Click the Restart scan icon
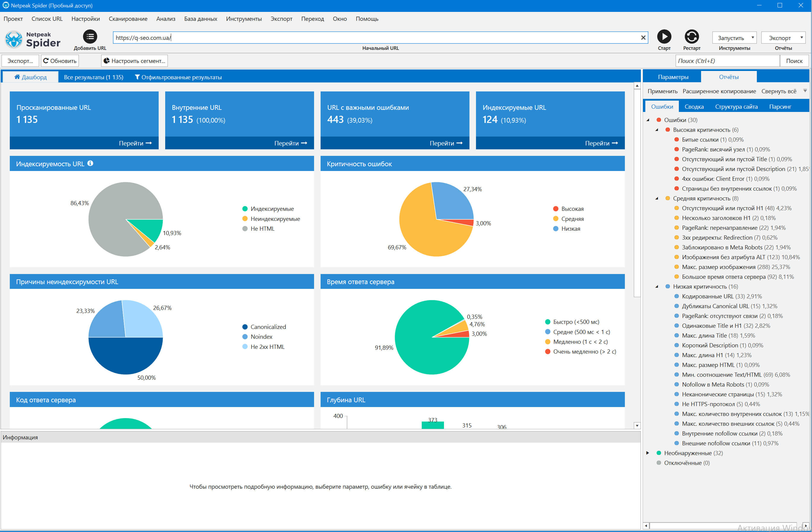812x532 pixels. coord(691,37)
